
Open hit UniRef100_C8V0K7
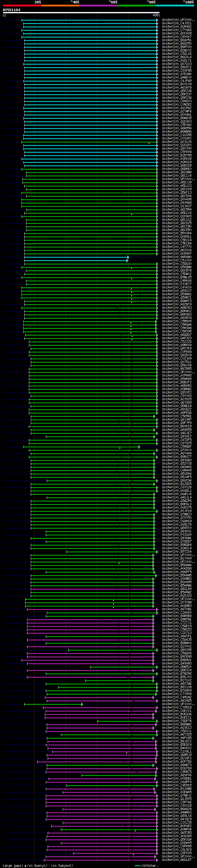[177, 37]
